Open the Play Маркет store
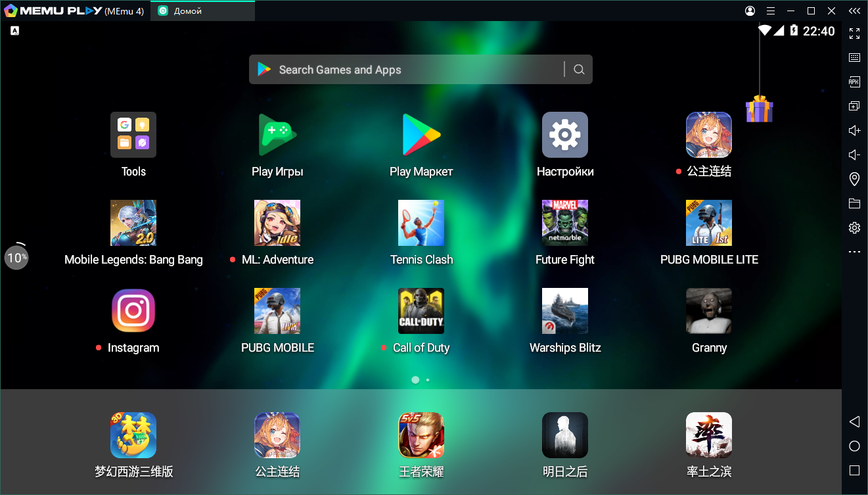 [421, 135]
